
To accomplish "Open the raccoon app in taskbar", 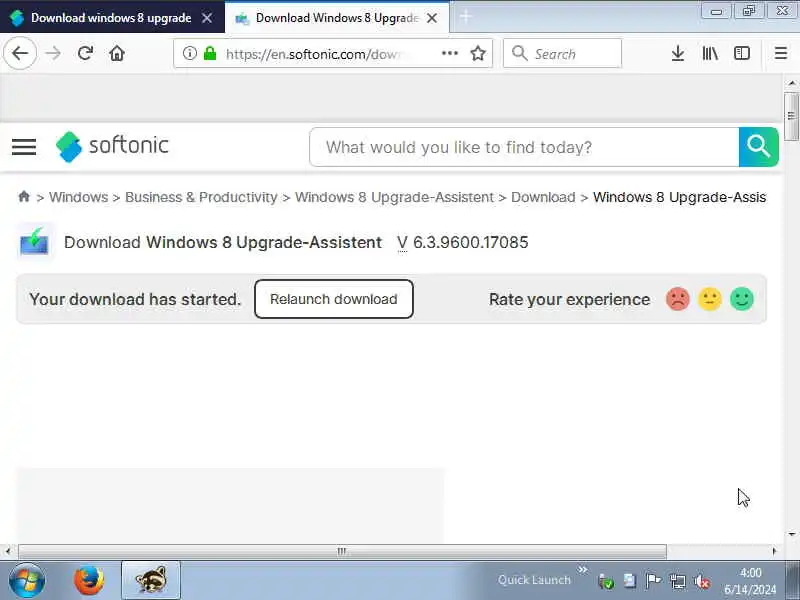I will pyautogui.click(x=151, y=581).
